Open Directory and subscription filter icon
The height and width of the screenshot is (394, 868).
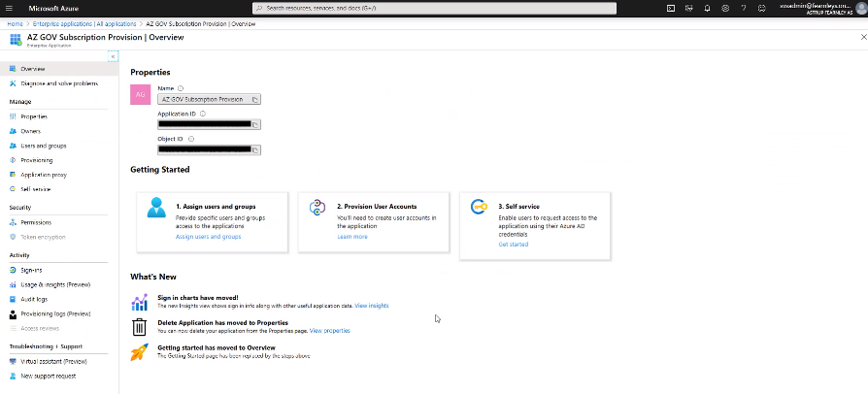pyautogui.click(x=688, y=9)
